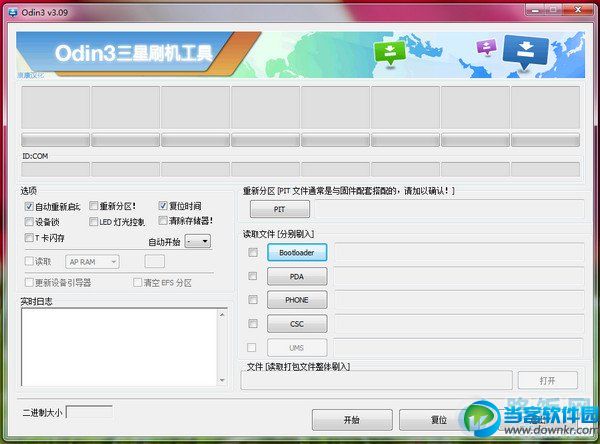Uncheck the 复位时间 checkbox
The image size is (600, 444).
(x=163, y=206)
